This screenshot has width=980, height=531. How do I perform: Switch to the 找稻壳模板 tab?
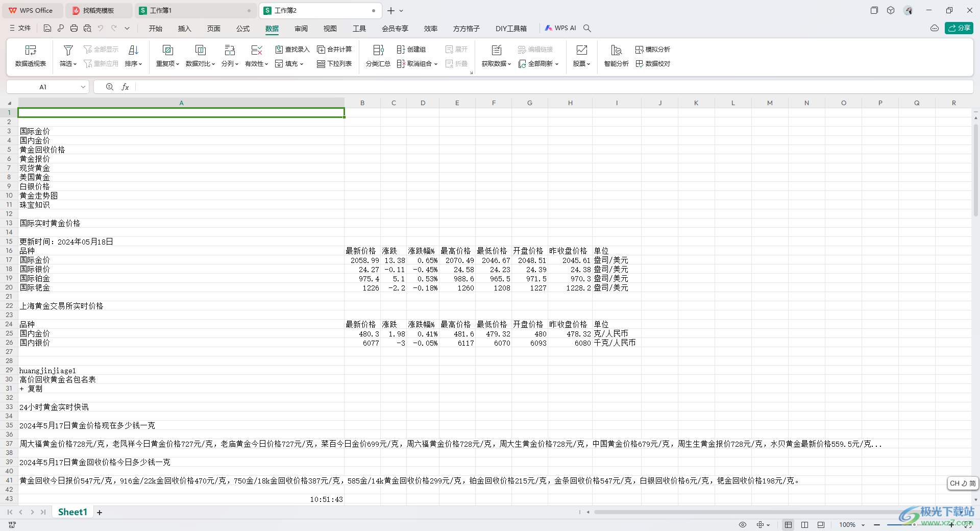(99, 11)
